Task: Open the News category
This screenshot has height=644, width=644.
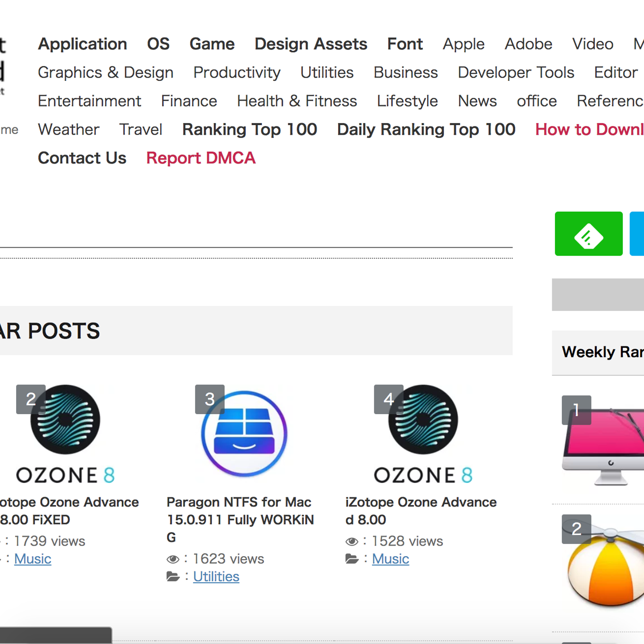Action: [x=477, y=101]
